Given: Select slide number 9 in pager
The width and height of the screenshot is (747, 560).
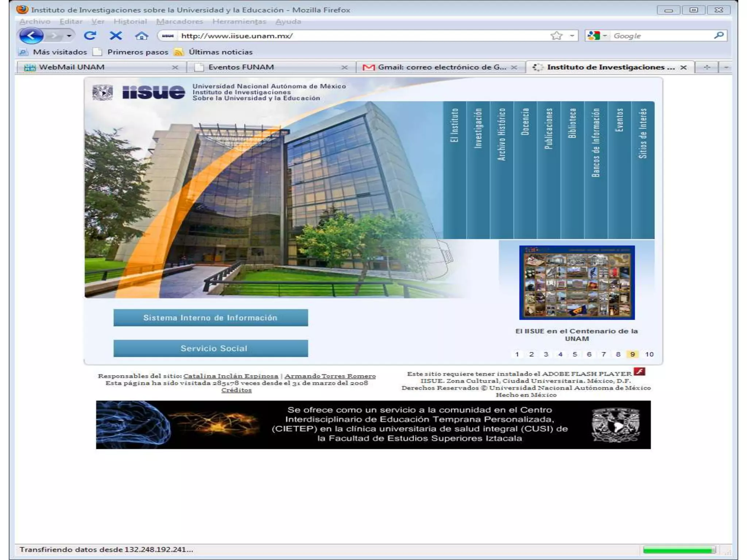Looking at the screenshot, I should (x=632, y=354).
